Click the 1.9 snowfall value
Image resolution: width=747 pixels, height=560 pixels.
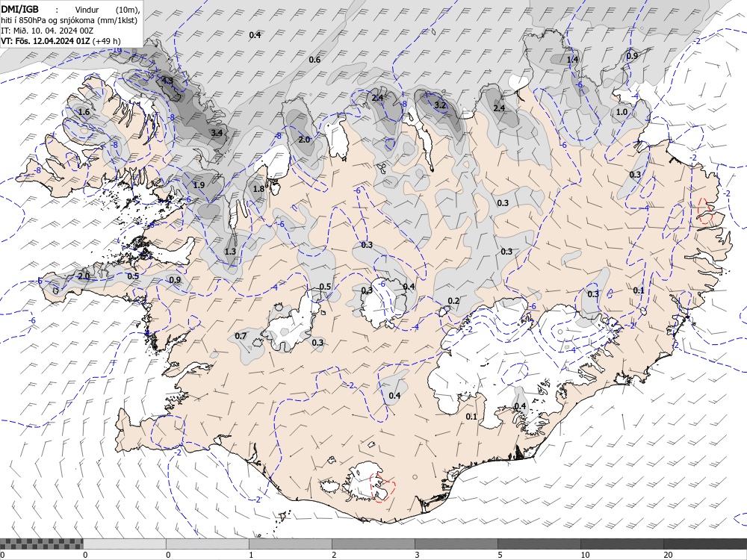tap(199, 185)
